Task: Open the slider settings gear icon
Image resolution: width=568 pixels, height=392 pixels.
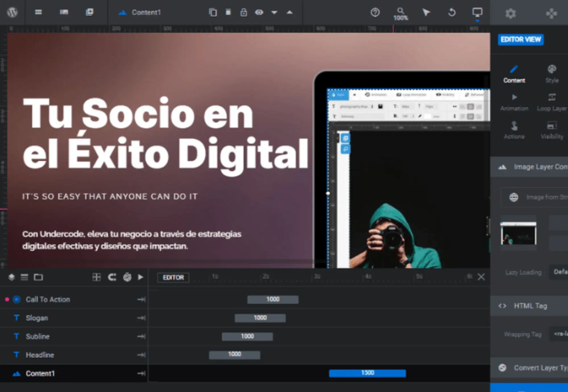Action: pyautogui.click(x=510, y=13)
